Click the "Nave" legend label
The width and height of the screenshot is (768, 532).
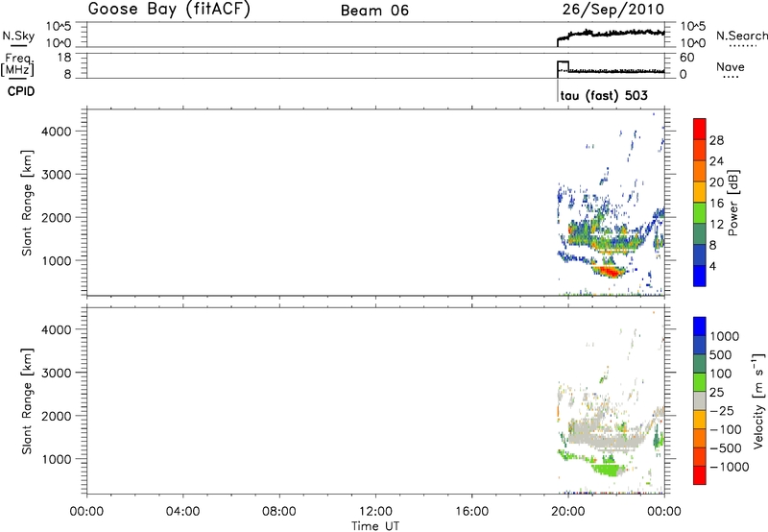tap(731, 66)
